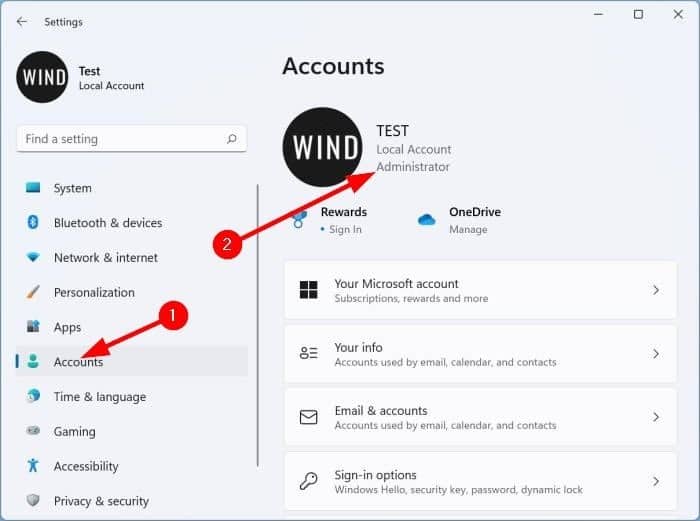Screen dimensions: 700x521
Task: Click the Accounts page title
Action: point(333,66)
